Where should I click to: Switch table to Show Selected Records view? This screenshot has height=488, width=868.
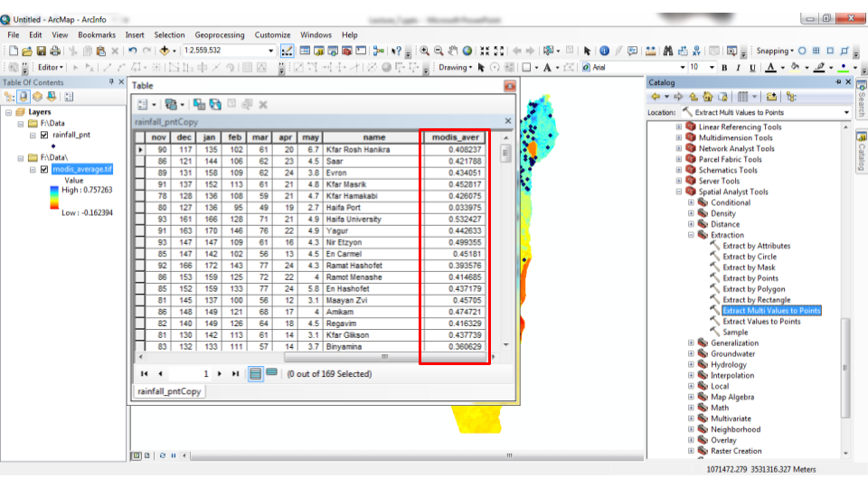pyautogui.click(x=271, y=373)
